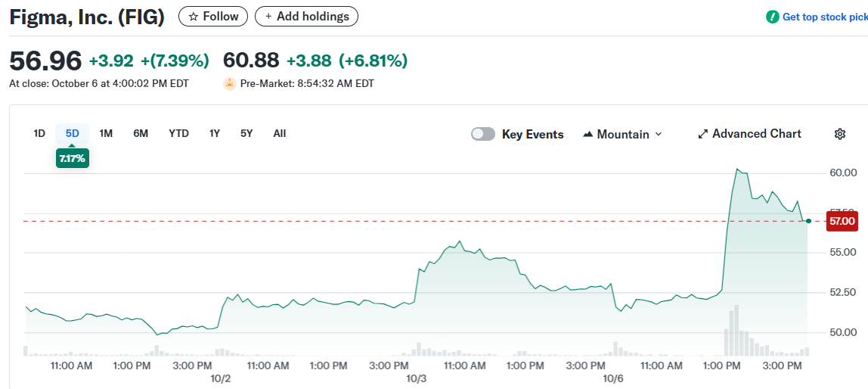
Task: Switch chart to 1M range
Action: (x=106, y=133)
